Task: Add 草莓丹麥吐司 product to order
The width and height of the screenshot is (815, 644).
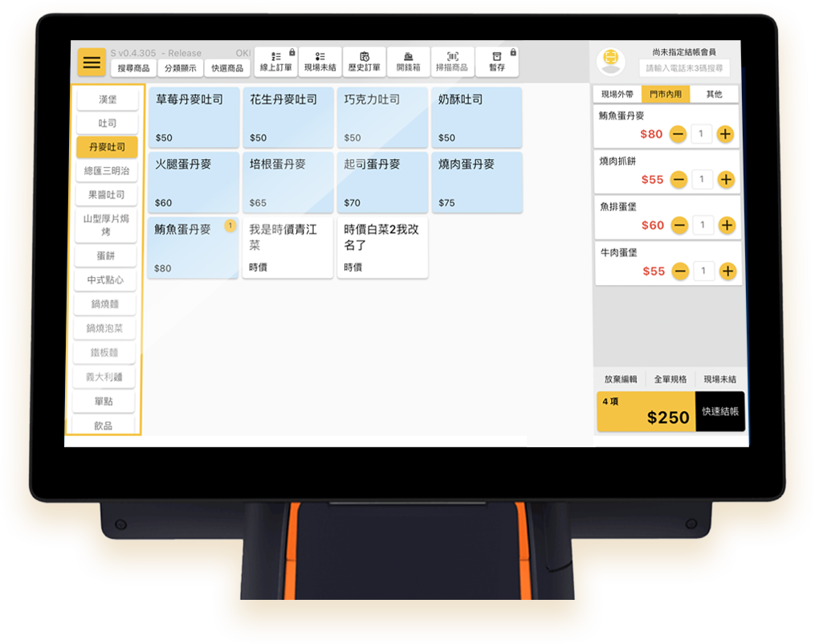Action: click(x=194, y=117)
